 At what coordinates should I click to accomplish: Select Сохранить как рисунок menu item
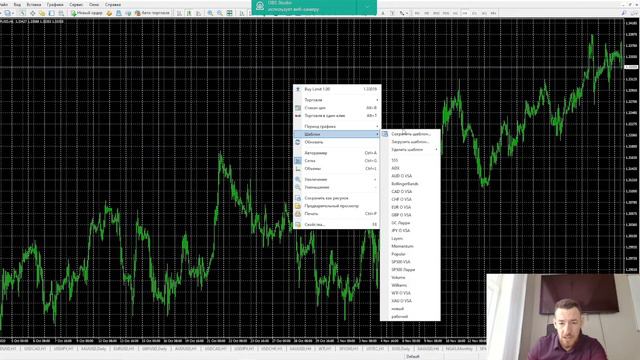pyautogui.click(x=337, y=198)
